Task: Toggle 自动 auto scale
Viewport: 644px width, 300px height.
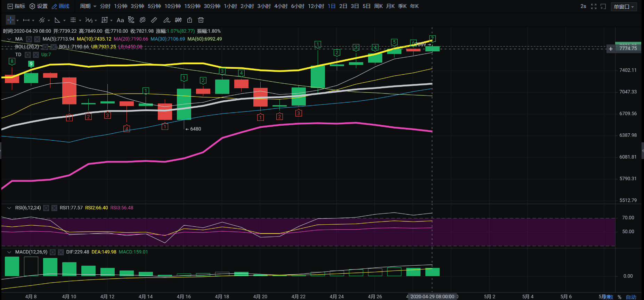Action: pyautogui.click(x=631, y=297)
